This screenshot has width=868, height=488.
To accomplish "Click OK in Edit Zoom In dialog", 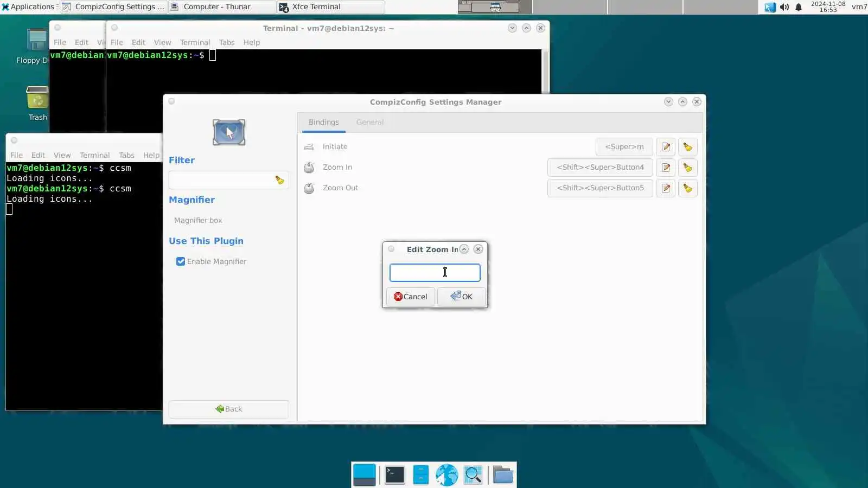I will 461,297.
